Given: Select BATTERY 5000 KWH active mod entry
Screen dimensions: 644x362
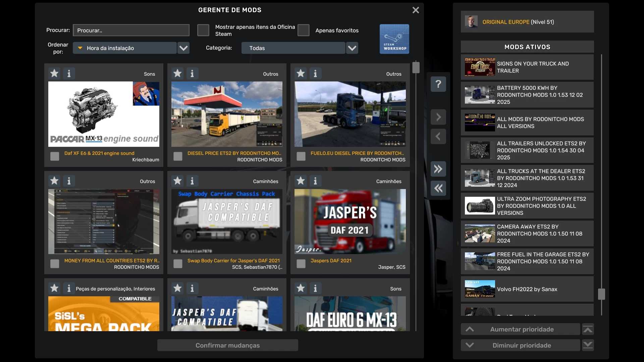Looking at the screenshot, I should [x=527, y=95].
